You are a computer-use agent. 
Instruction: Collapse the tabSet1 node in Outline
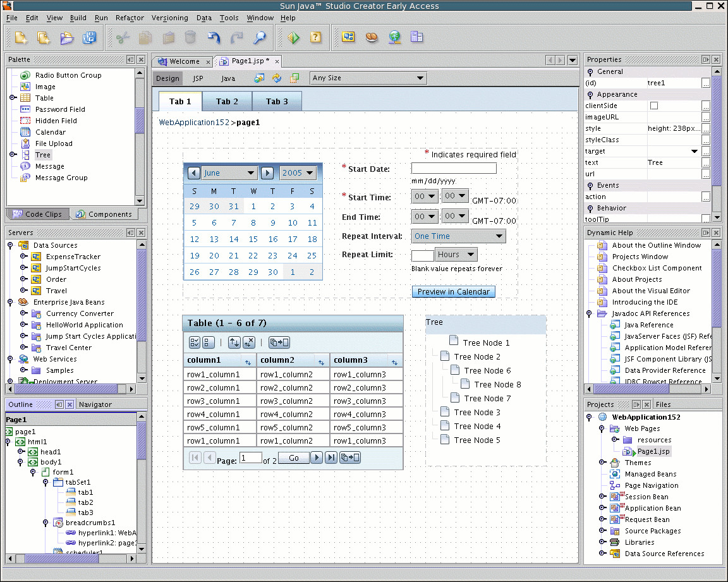(45, 482)
